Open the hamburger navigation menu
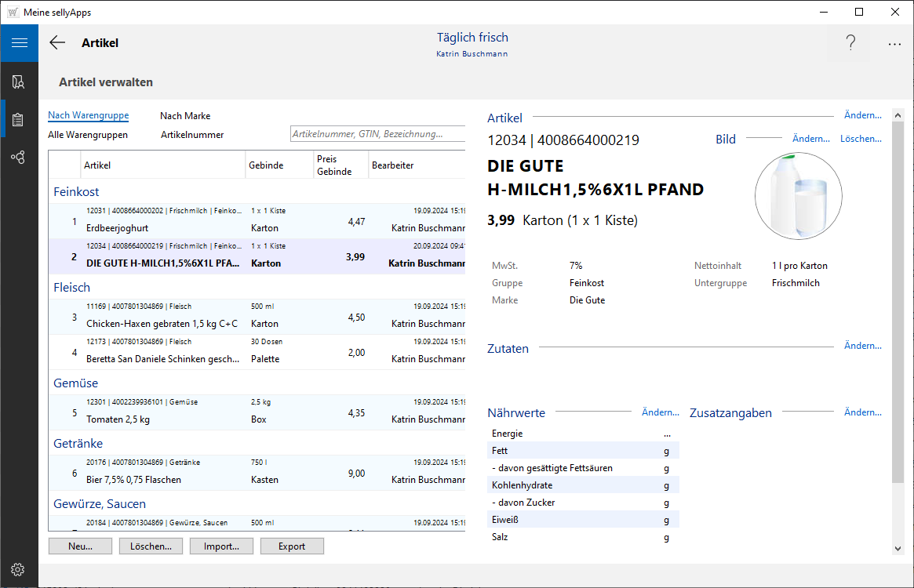The image size is (914, 588). click(x=19, y=43)
